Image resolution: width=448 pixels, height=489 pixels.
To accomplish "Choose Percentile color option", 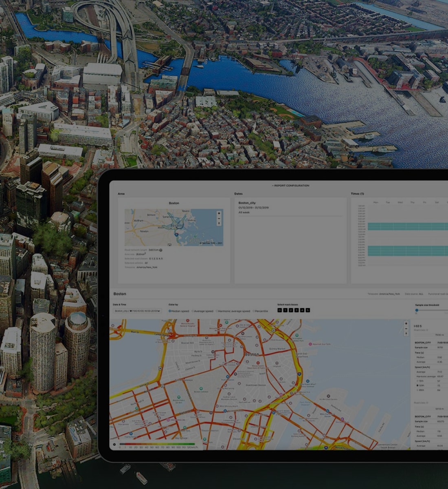I will pyautogui.click(x=254, y=311).
